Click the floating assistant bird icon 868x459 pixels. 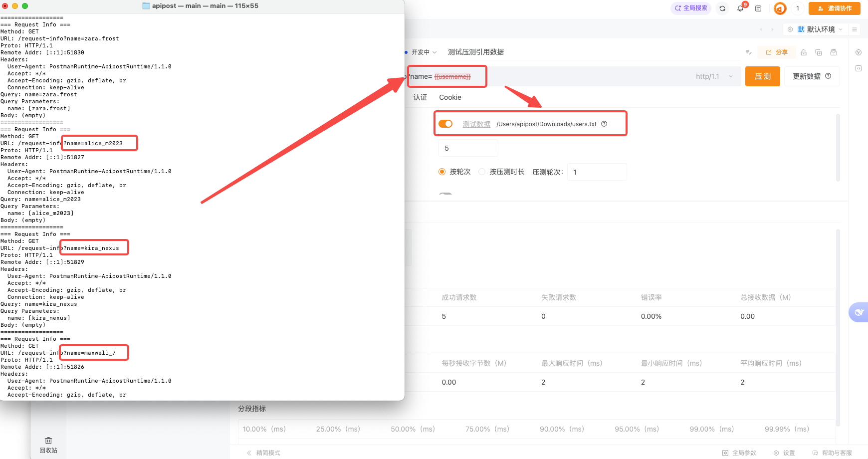859,312
